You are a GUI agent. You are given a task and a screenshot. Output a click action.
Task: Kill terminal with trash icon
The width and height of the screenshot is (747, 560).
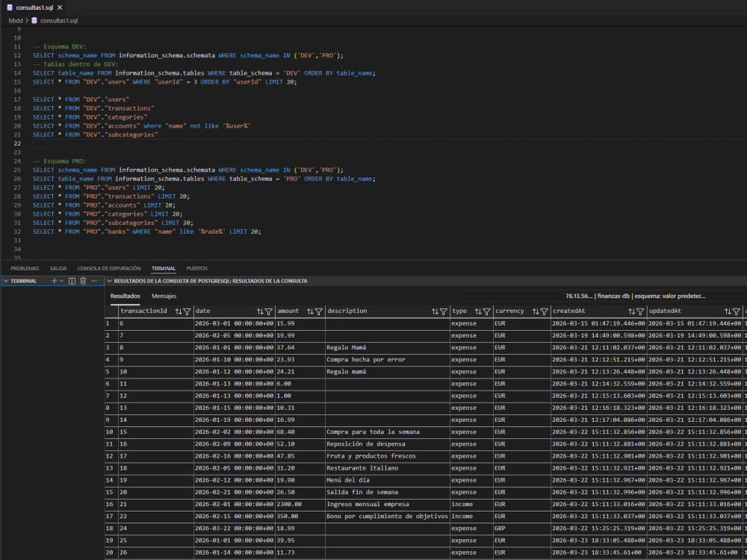(83, 281)
